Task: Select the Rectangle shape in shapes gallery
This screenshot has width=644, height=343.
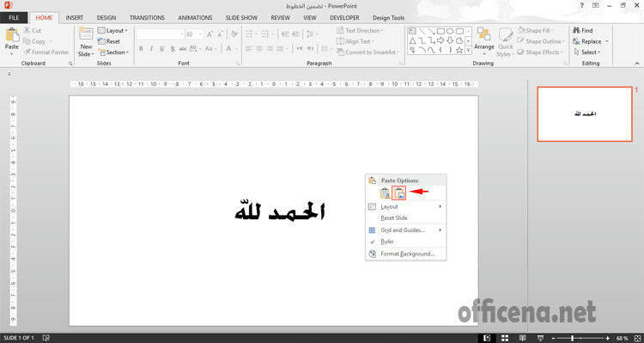Action: click(x=440, y=31)
